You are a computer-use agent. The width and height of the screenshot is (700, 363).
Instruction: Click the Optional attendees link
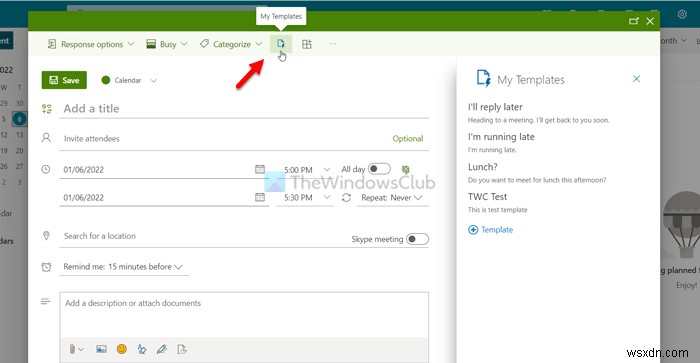coord(408,138)
